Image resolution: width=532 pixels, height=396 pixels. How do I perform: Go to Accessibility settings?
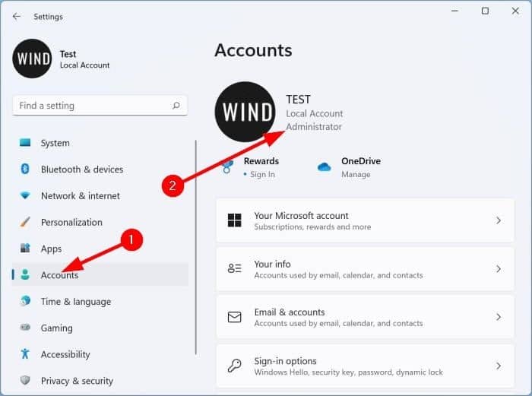pyautogui.click(x=100, y=354)
